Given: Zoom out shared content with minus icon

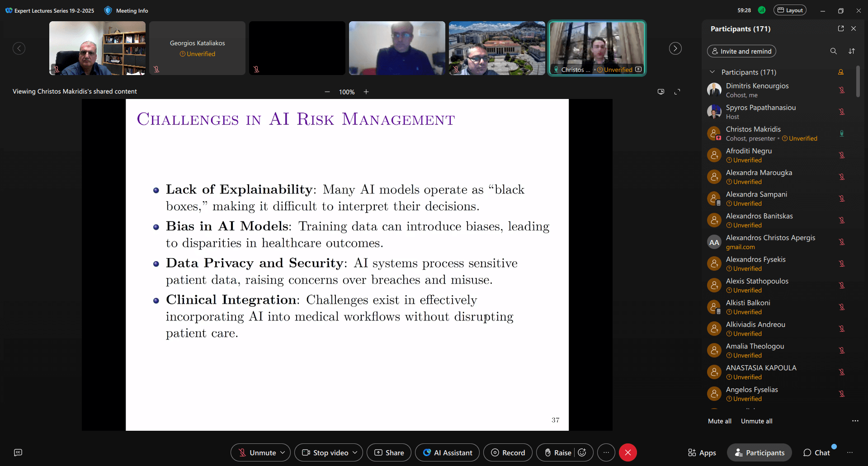Looking at the screenshot, I should [327, 92].
